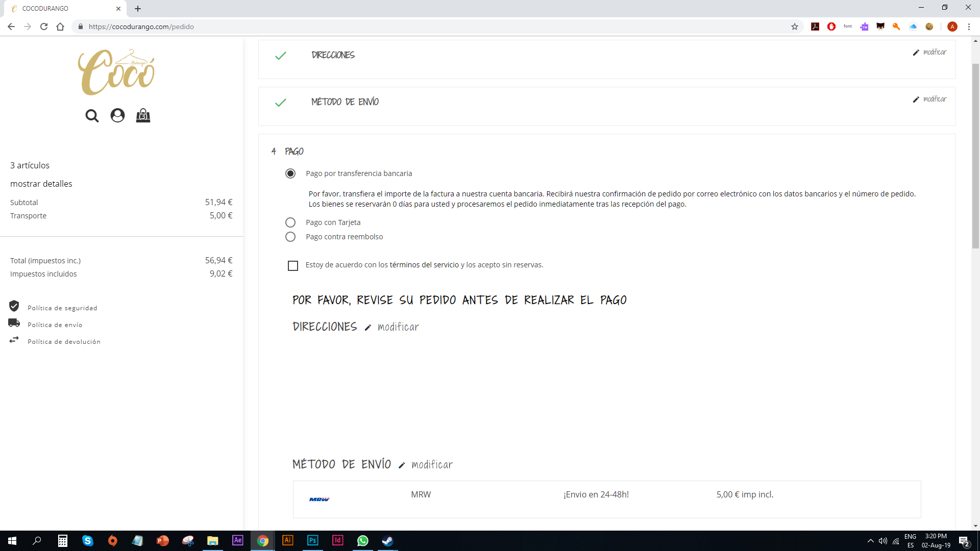Expand mostrar detalles in order summary
The image size is (980, 551).
tap(41, 184)
